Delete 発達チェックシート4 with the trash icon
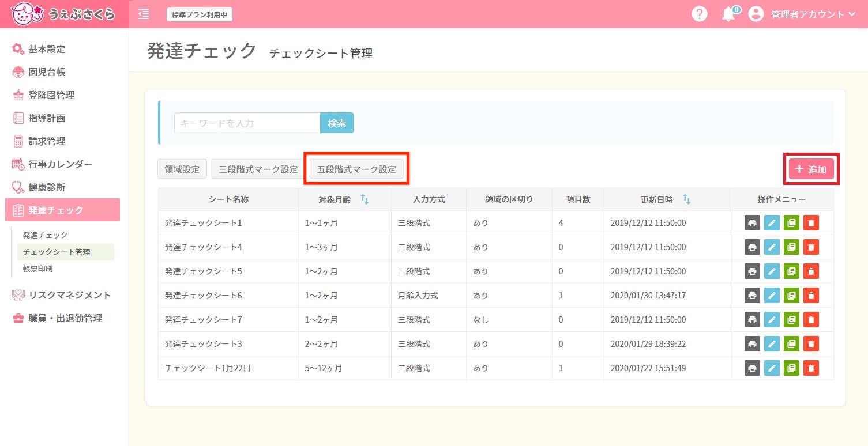The image size is (868, 446). [x=811, y=247]
